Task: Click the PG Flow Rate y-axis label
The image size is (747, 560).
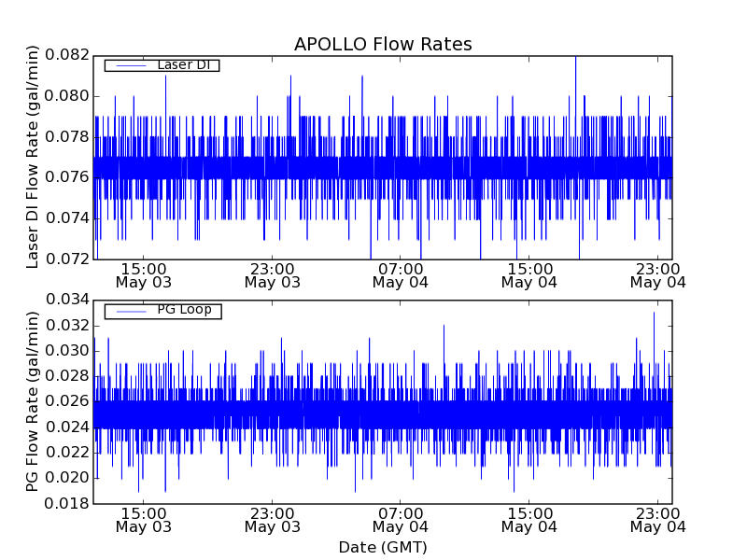Action: [33, 401]
